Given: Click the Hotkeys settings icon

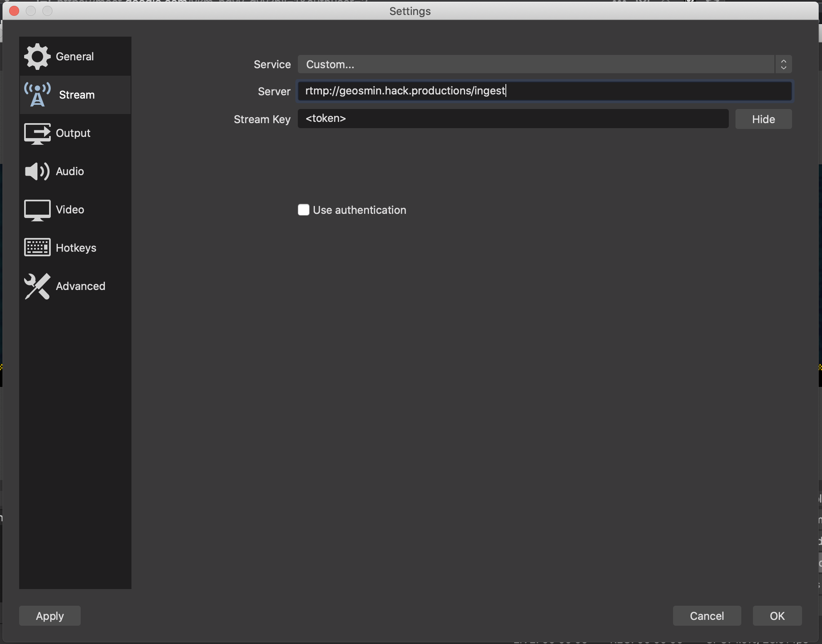Looking at the screenshot, I should point(37,247).
